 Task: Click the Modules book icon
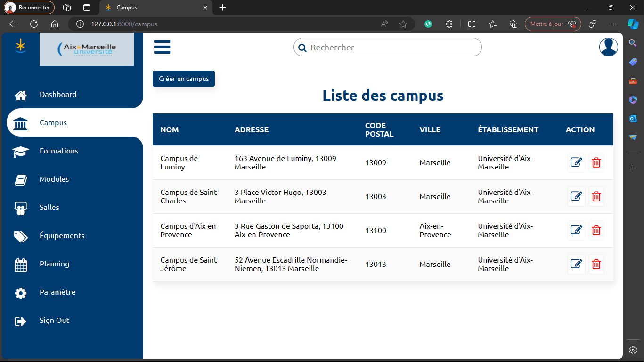pos(21,179)
